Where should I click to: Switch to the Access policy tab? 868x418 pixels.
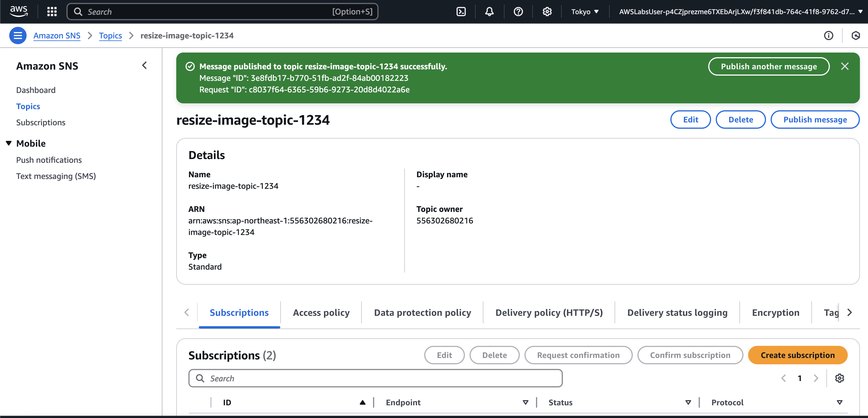(x=321, y=313)
